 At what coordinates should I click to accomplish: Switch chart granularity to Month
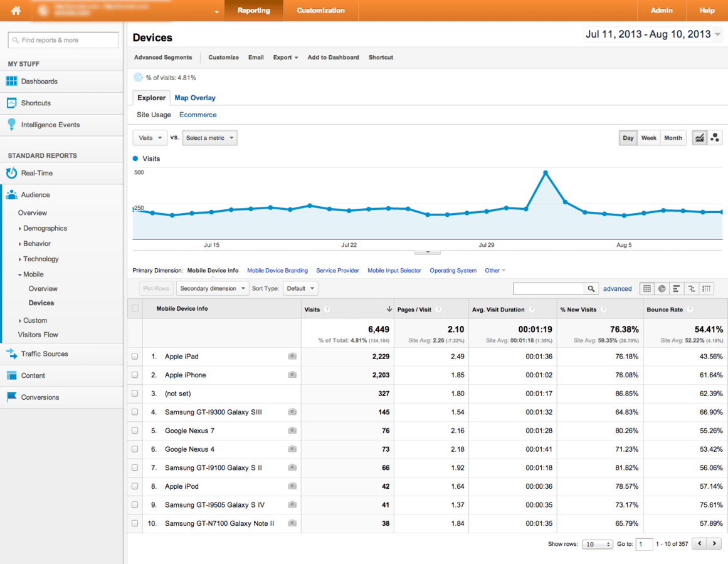[673, 138]
